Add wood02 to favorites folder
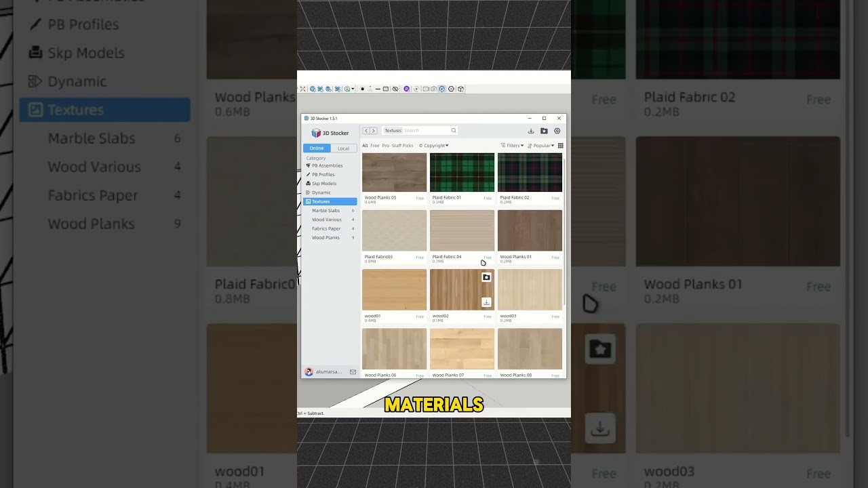868x488 pixels. [486, 277]
